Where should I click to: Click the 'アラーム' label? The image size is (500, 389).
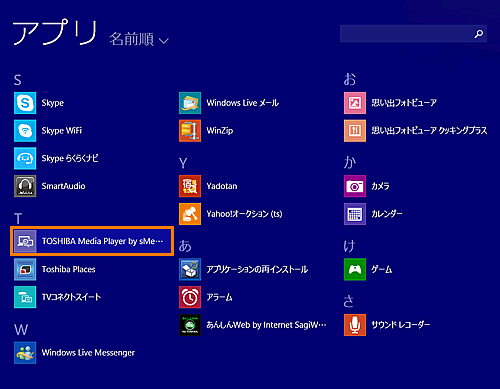pyautogui.click(x=219, y=297)
